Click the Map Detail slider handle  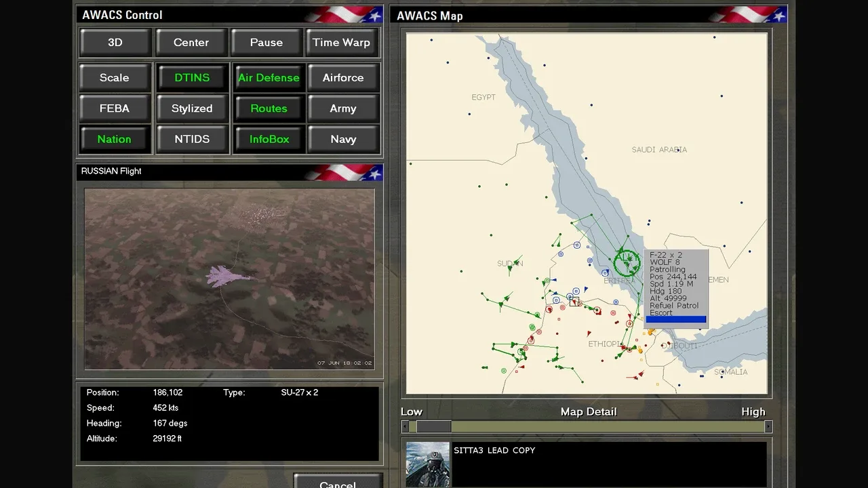coord(434,426)
